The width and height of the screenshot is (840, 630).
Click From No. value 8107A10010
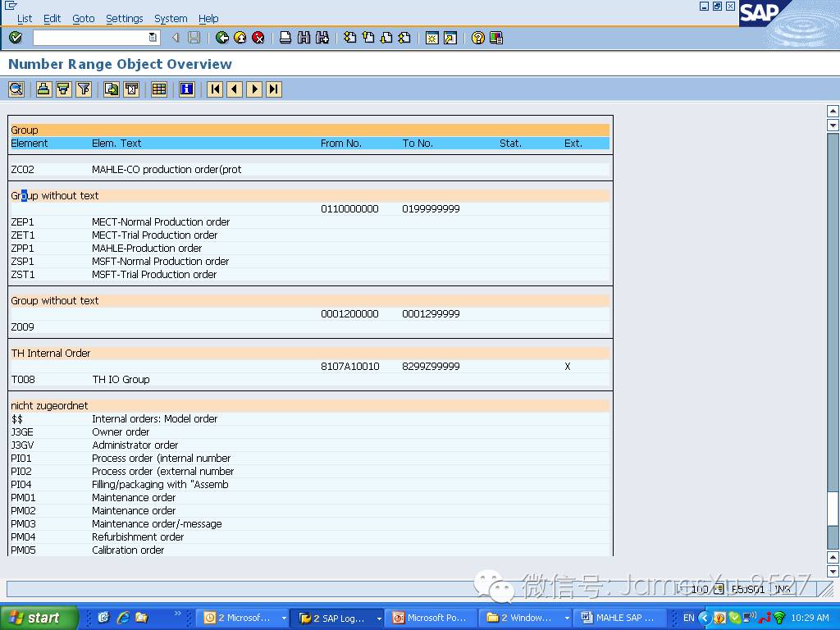350,367
